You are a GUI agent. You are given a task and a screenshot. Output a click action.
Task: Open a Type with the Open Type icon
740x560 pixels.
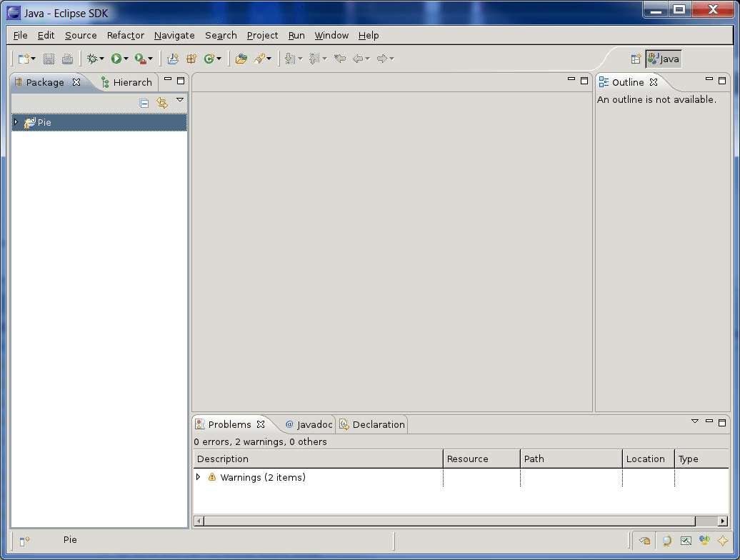click(x=241, y=59)
